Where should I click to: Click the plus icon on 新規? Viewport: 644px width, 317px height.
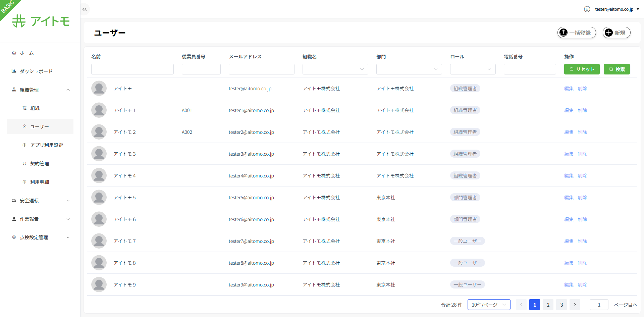click(609, 33)
